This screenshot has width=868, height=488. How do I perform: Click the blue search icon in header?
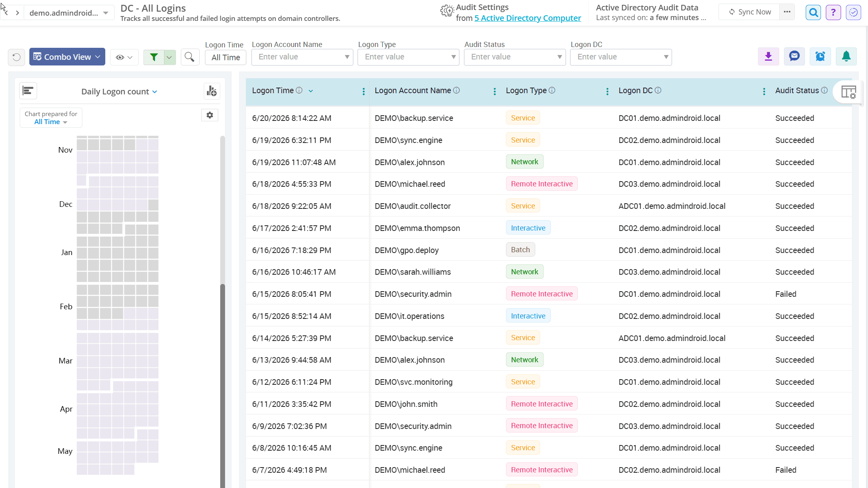point(813,12)
